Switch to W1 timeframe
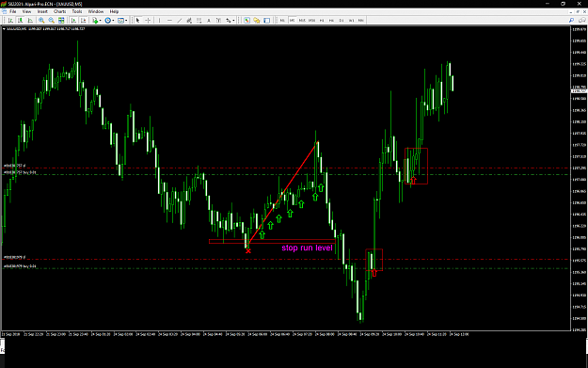This screenshot has height=368, width=588. click(351, 21)
